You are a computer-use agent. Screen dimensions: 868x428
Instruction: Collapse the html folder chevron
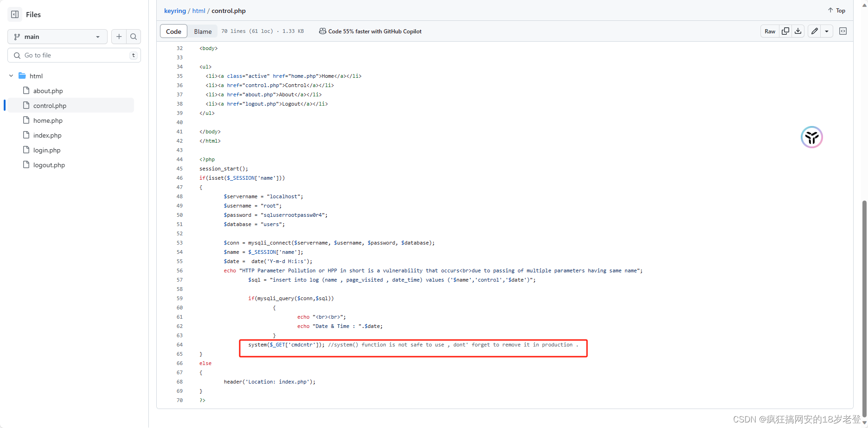pyautogui.click(x=11, y=76)
